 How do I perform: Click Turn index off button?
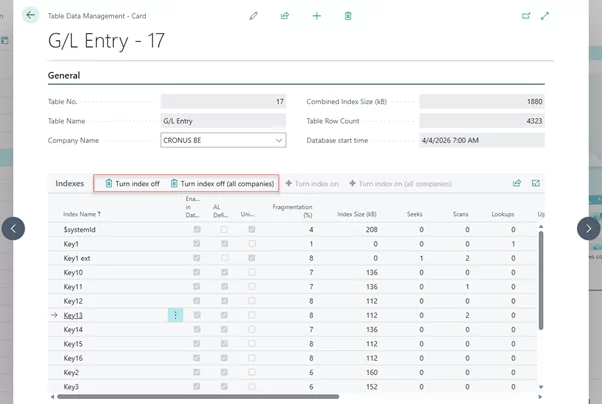pos(132,184)
